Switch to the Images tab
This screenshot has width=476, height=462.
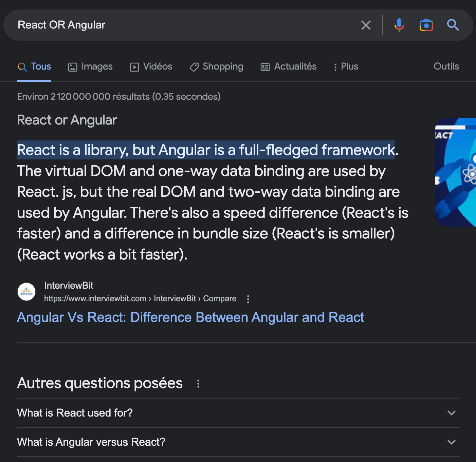[90, 66]
